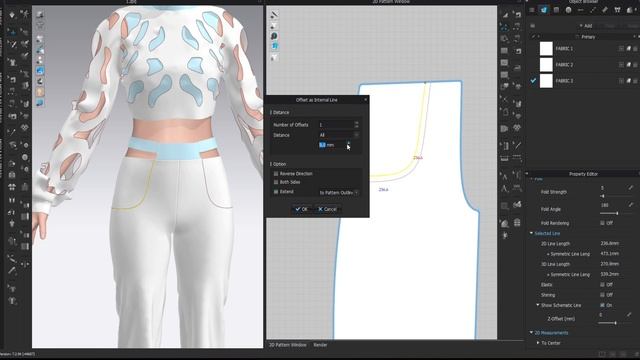Click the grid icon on FABRIC 3 row
The height and width of the screenshot is (360, 640).
(622, 81)
